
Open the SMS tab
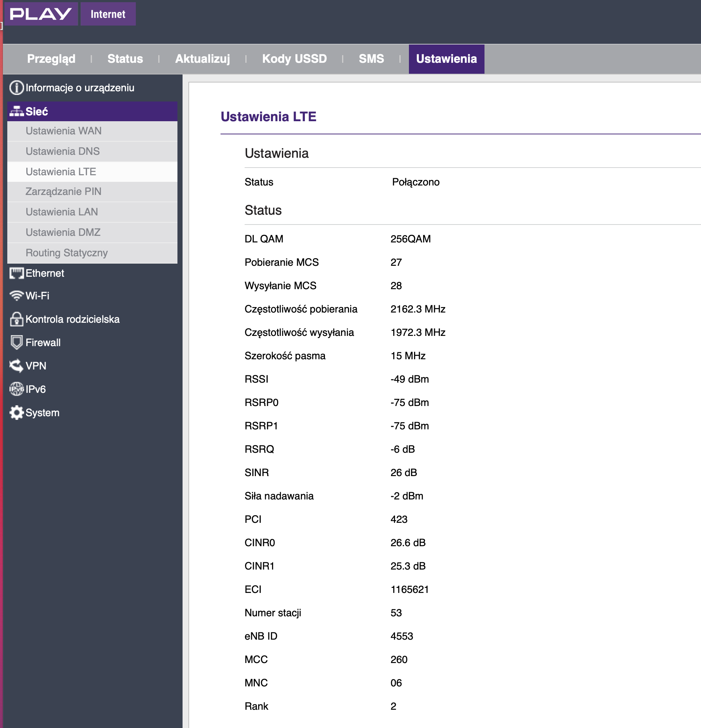click(x=371, y=59)
